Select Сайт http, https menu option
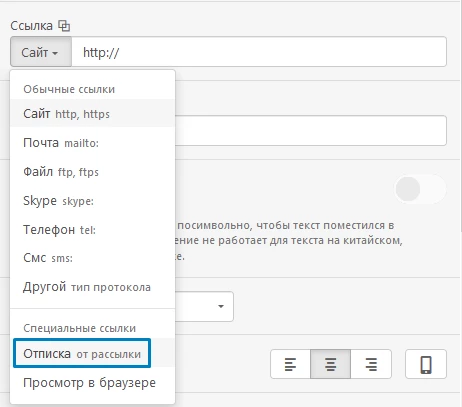 click(x=93, y=114)
